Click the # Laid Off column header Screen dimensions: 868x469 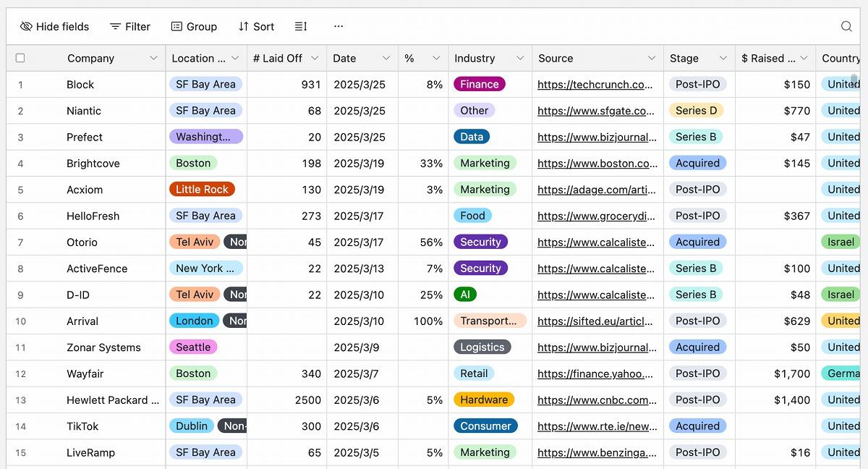[278, 59]
